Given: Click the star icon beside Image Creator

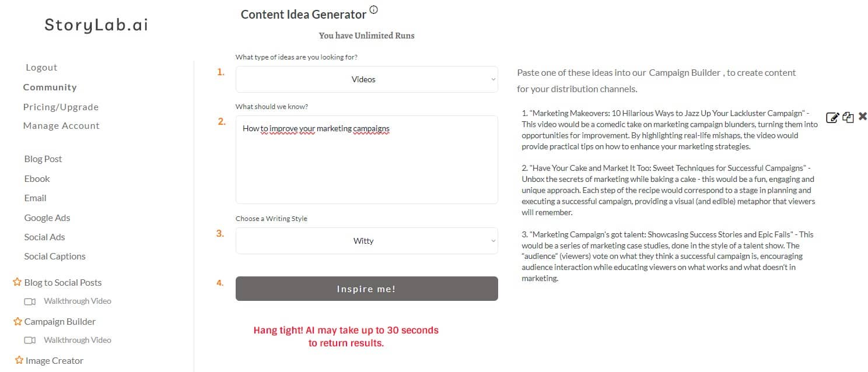Looking at the screenshot, I should point(18,360).
